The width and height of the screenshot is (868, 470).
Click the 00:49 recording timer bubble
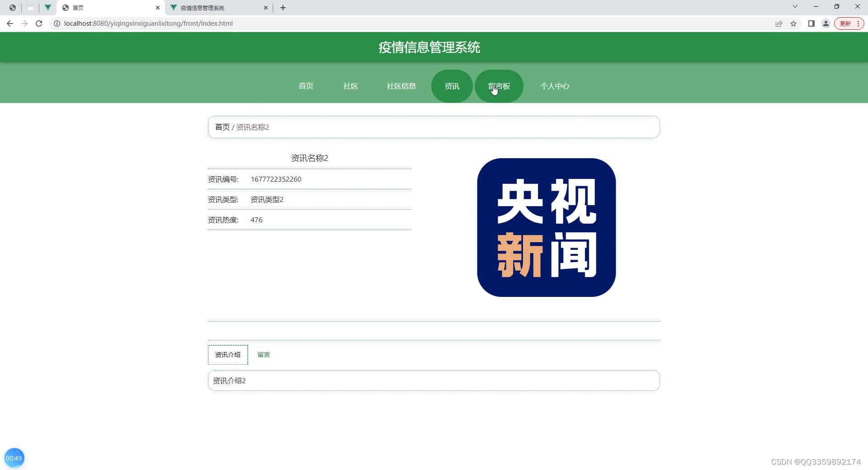click(14, 458)
